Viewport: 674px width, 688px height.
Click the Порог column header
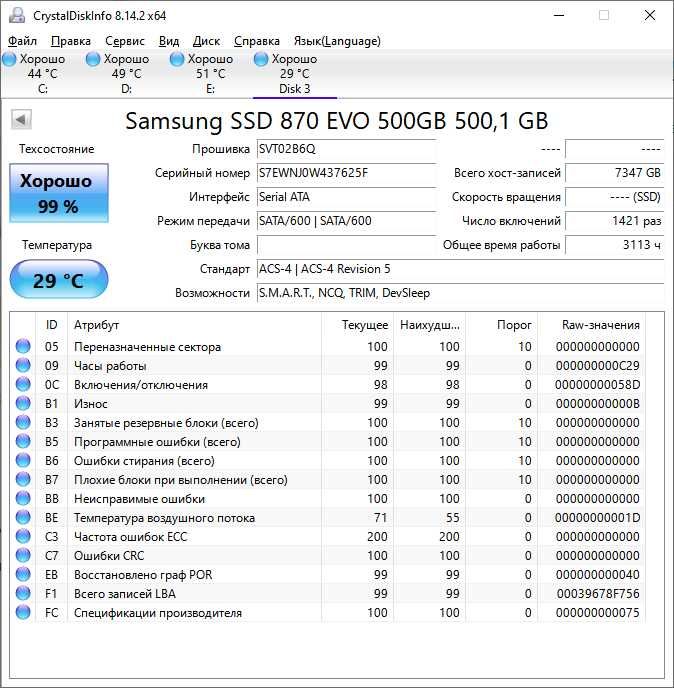coord(502,325)
